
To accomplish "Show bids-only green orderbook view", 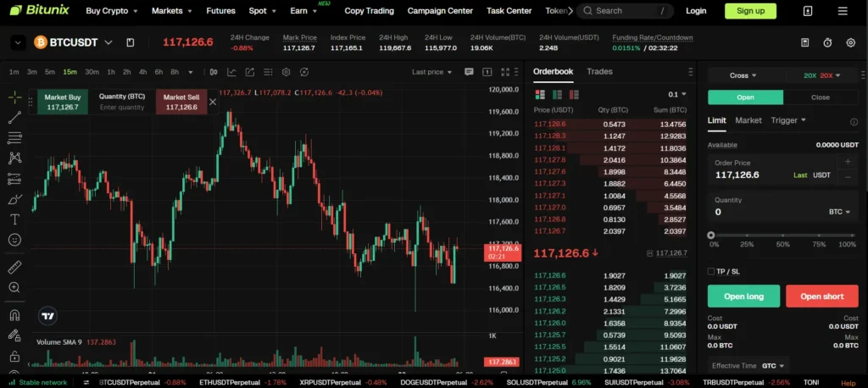I will click(x=558, y=95).
